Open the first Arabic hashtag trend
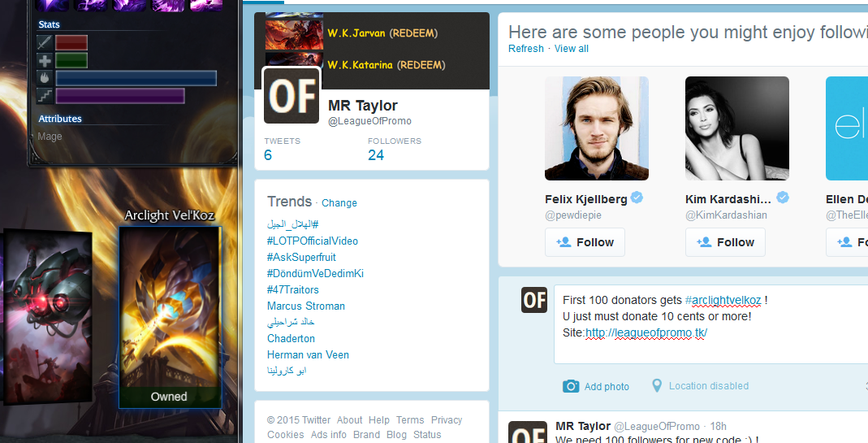The image size is (868, 443). click(293, 224)
